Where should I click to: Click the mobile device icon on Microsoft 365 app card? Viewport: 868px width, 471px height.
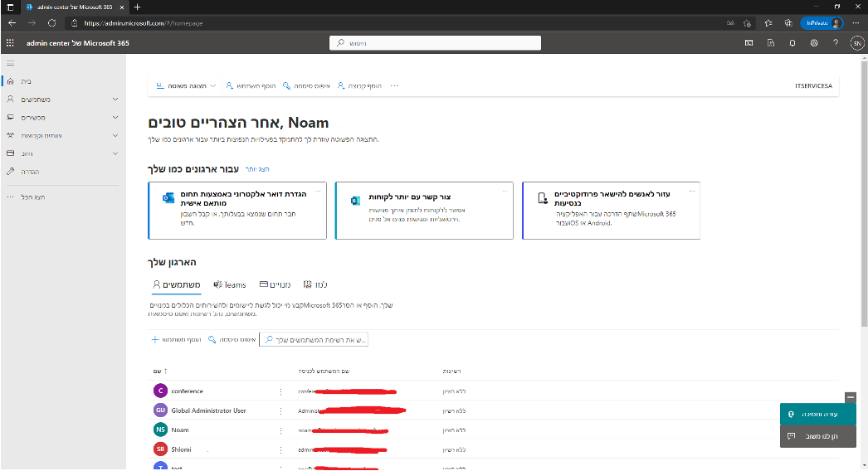click(543, 198)
